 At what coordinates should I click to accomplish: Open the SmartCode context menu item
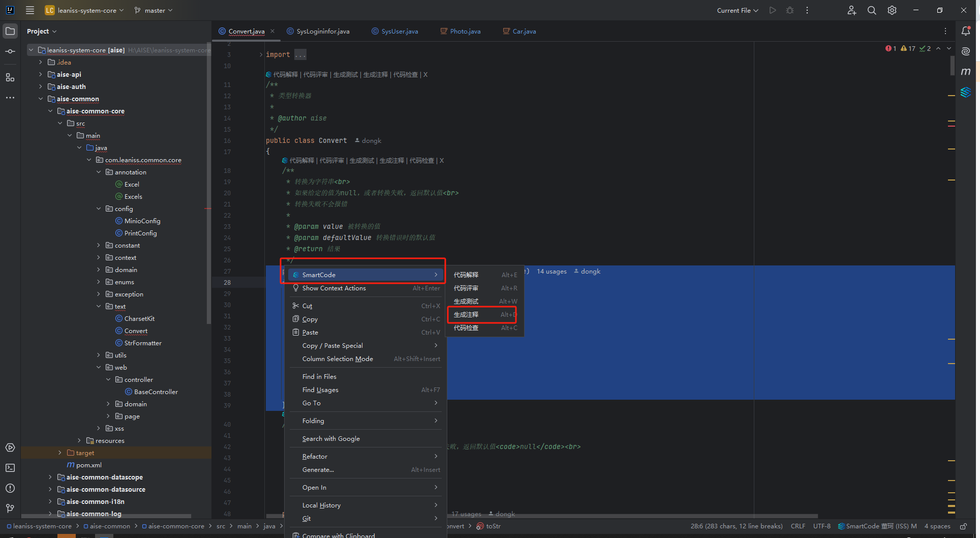pyautogui.click(x=365, y=275)
